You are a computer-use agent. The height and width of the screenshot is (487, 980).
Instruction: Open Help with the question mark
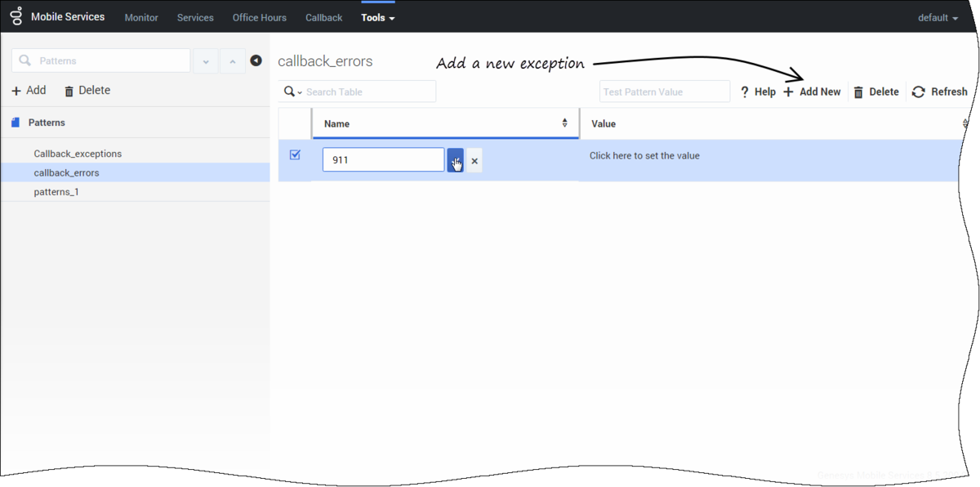pos(757,92)
